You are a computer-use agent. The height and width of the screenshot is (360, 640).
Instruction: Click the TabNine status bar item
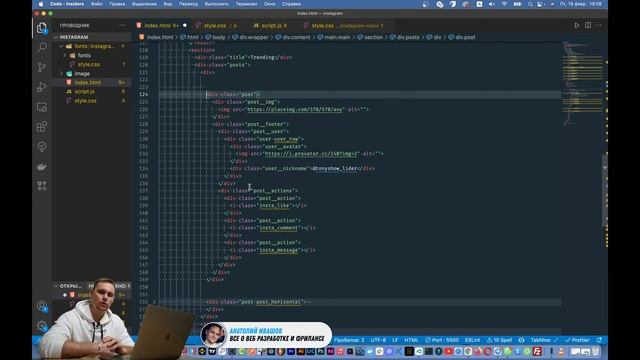pyautogui.click(x=544, y=340)
